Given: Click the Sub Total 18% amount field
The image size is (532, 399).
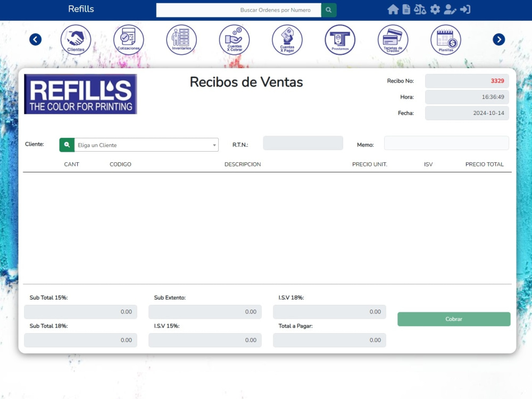Looking at the screenshot, I should (80, 340).
